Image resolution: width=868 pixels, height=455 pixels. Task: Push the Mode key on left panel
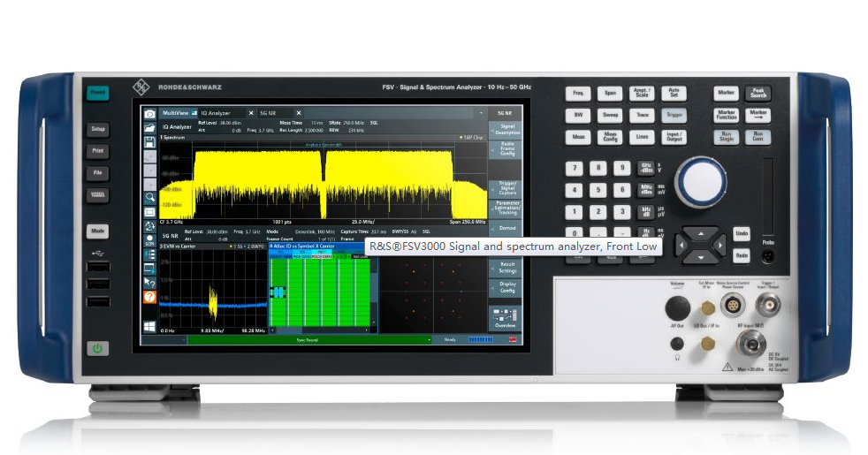point(98,231)
